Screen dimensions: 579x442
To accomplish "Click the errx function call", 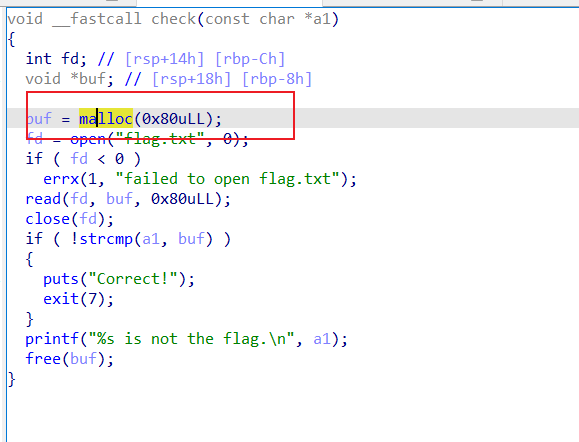I will [61, 179].
